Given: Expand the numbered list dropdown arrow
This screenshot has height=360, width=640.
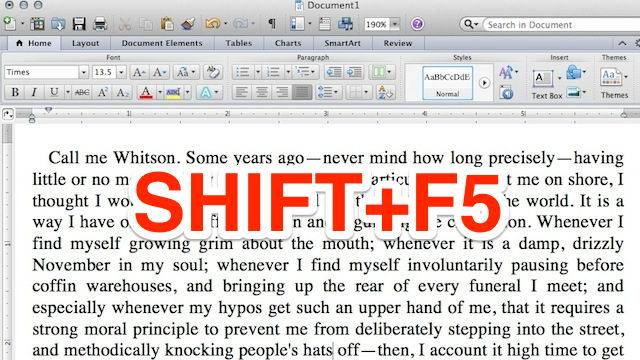Looking at the screenshot, I should point(288,73).
